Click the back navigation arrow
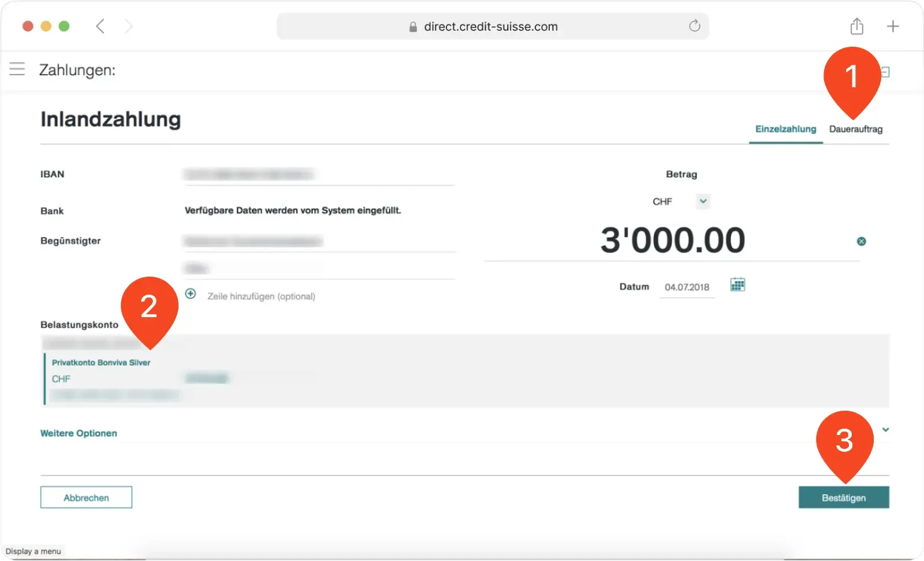Image resolution: width=924 pixels, height=561 pixels. pos(100,26)
